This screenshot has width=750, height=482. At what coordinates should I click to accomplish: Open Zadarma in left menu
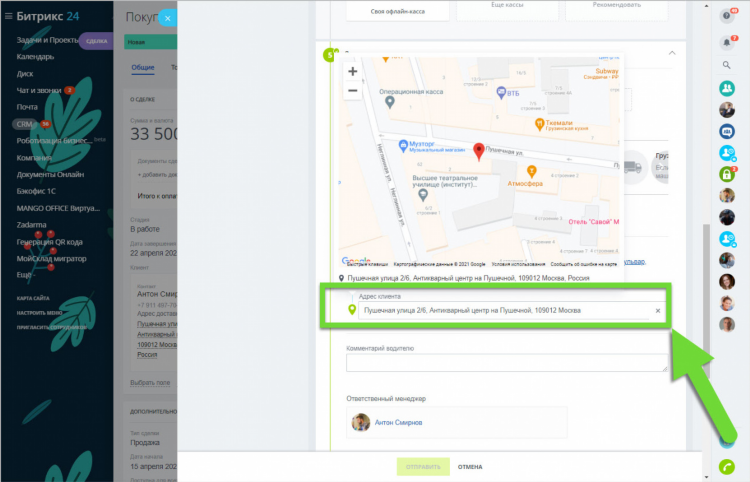pyautogui.click(x=32, y=225)
